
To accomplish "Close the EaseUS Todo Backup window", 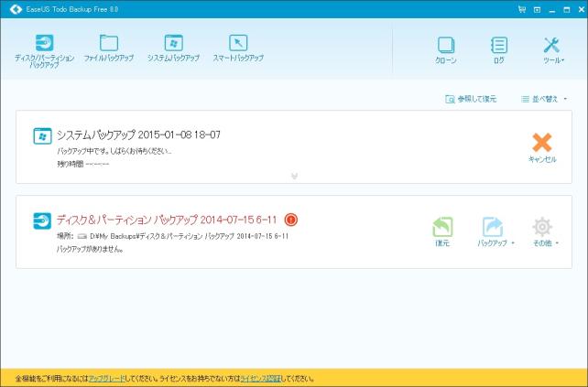I will (582, 10).
